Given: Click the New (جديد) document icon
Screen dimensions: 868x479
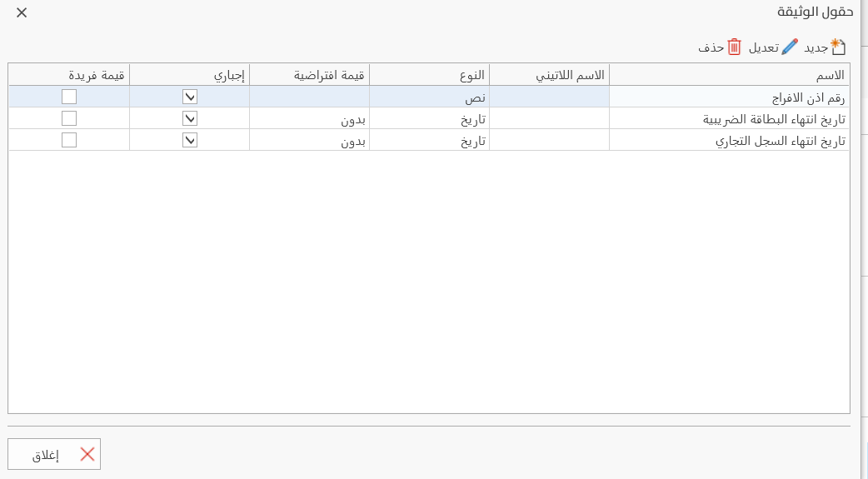Looking at the screenshot, I should point(838,47).
